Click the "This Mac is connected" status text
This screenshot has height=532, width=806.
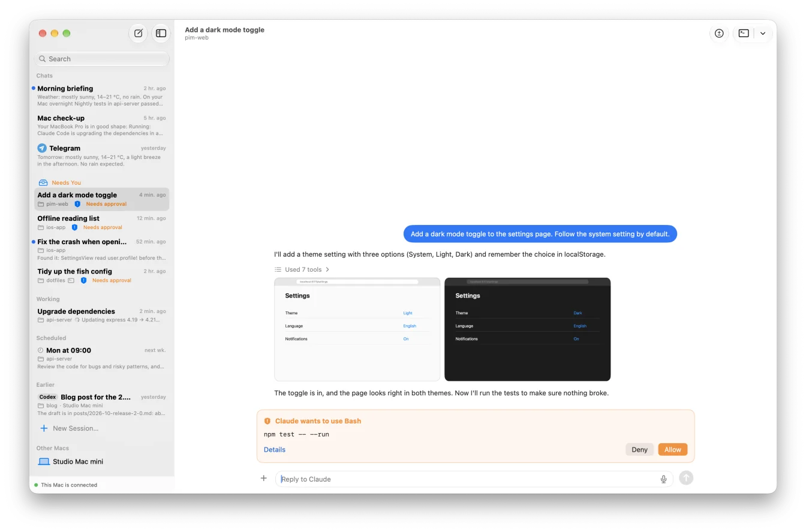69,485
